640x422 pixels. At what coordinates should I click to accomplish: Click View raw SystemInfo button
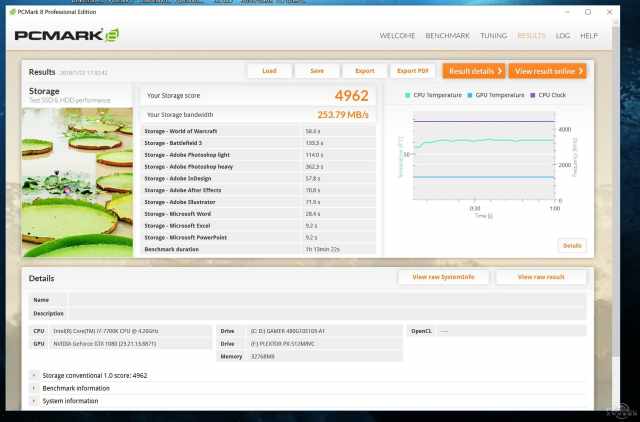coord(443,277)
